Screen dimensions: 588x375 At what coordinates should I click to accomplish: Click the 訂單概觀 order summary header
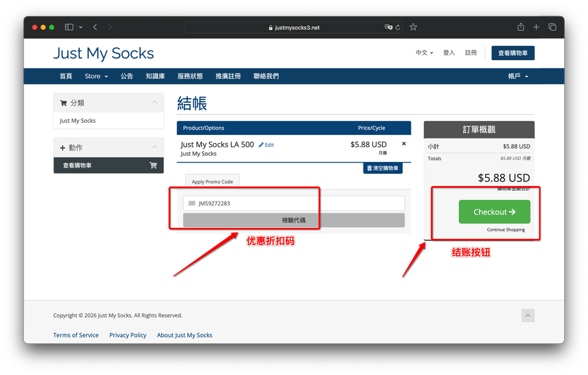click(x=479, y=130)
